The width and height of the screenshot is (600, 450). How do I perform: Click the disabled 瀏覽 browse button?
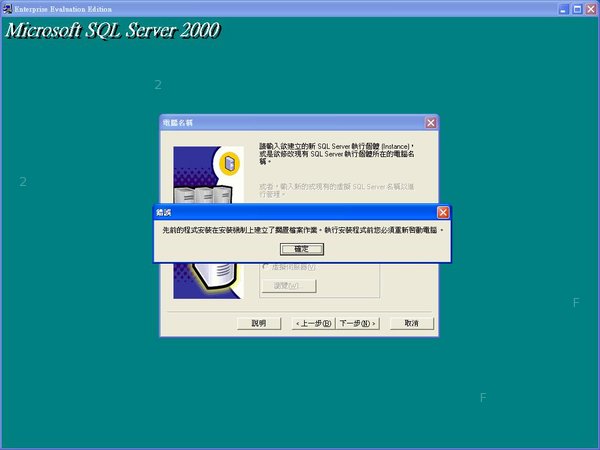(289, 286)
